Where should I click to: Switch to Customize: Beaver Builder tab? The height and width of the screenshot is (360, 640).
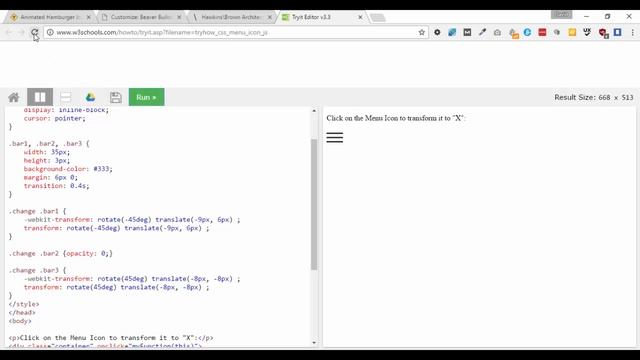[140, 17]
